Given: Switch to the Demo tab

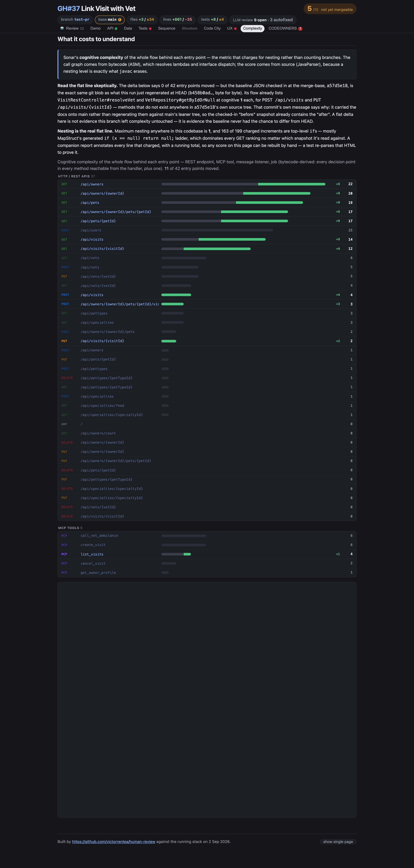Looking at the screenshot, I should pos(95,28).
